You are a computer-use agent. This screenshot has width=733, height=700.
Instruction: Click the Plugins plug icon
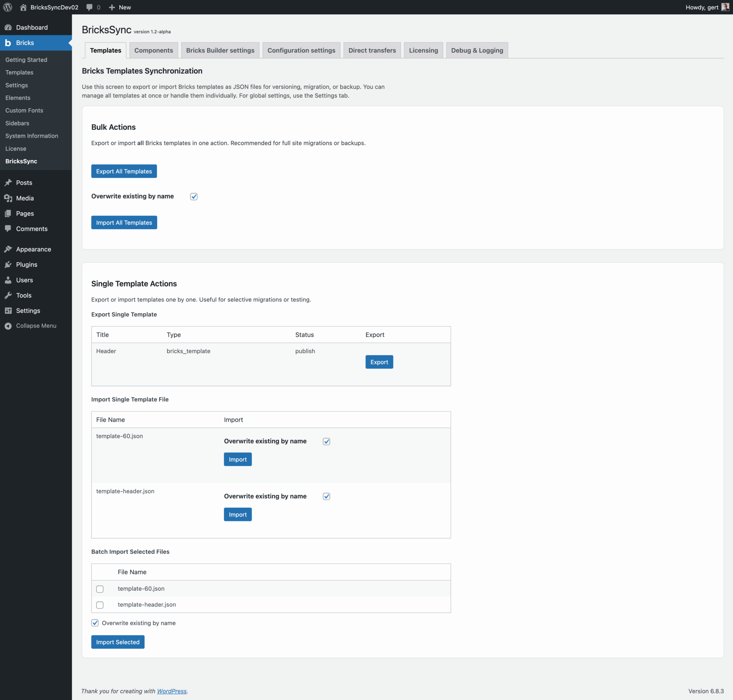pyautogui.click(x=8, y=264)
